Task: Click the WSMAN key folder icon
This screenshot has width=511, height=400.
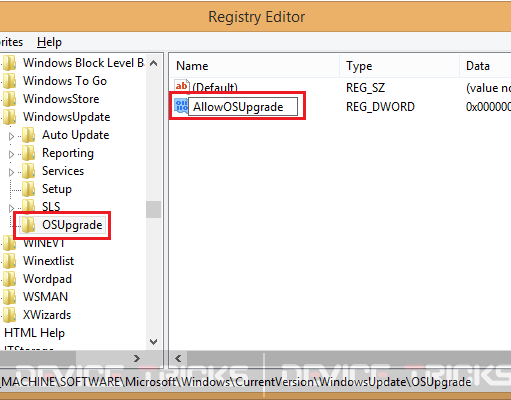Action: [x=9, y=297]
